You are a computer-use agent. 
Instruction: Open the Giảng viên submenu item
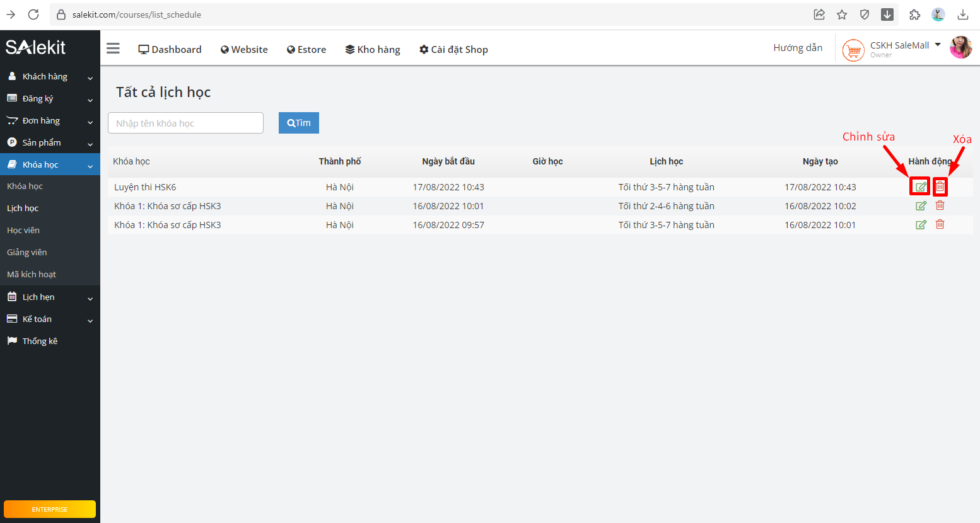[27, 252]
